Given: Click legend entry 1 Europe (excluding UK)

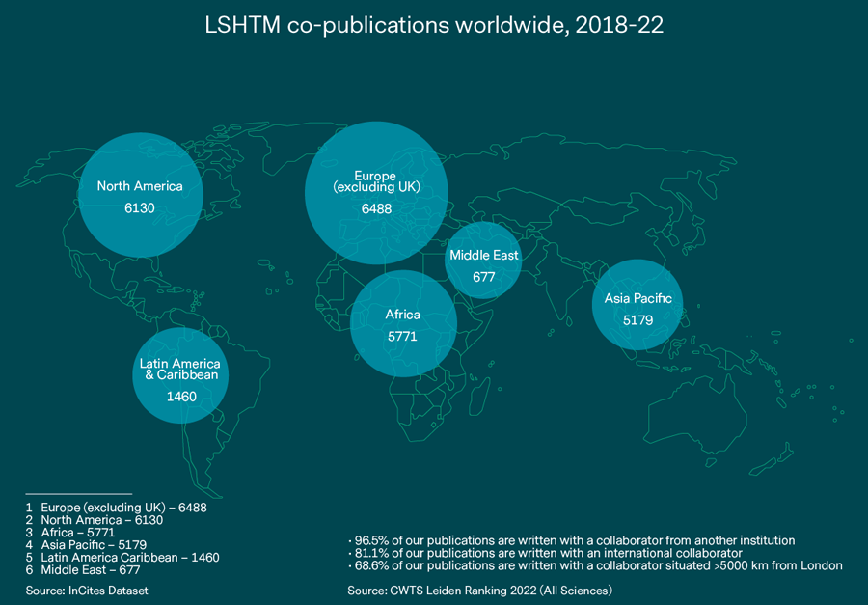Looking at the screenshot, I should click(117, 506).
